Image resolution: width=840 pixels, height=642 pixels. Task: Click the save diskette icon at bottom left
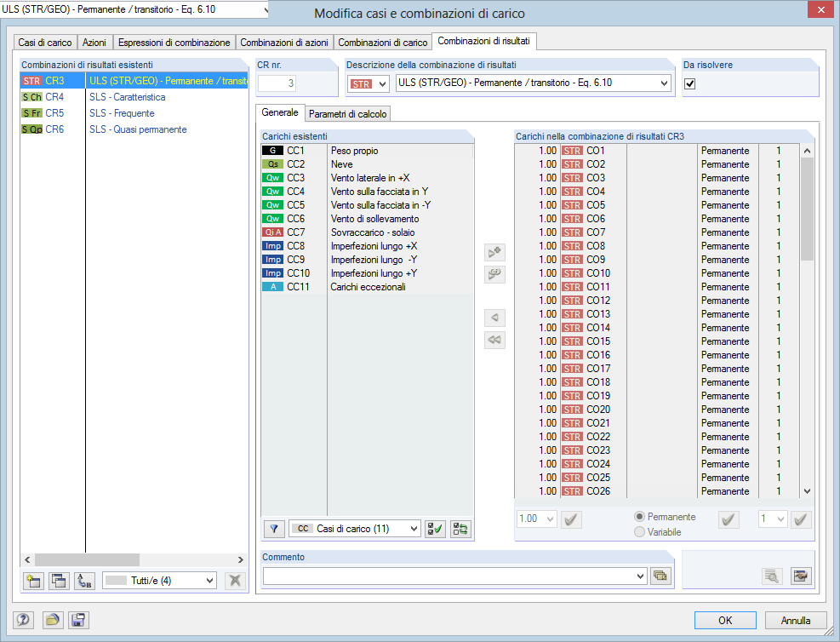(x=78, y=621)
